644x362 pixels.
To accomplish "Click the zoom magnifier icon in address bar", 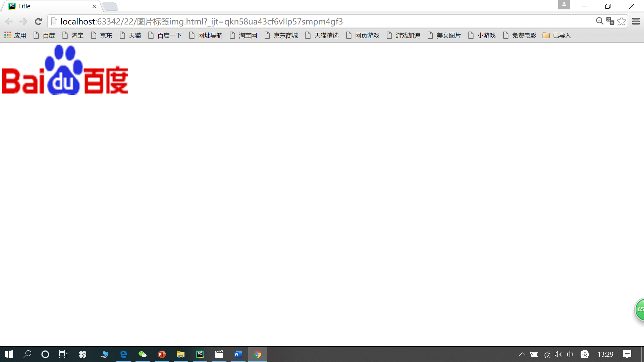I will pyautogui.click(x=599, y=21).
